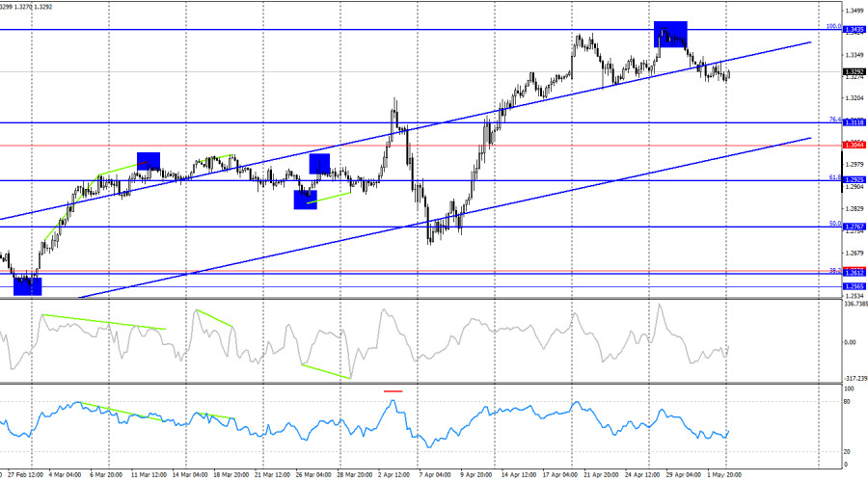Click the 7 Apr 04:00 time label
Viewport: 868px width, 482px height.
click(435, 475)
